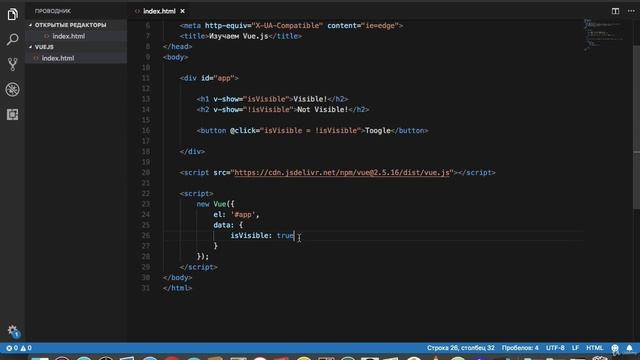Screen dimensions: 640x360
Task: Click Пробелов: 4 indentation setting
Action: [x=520, y=348]
